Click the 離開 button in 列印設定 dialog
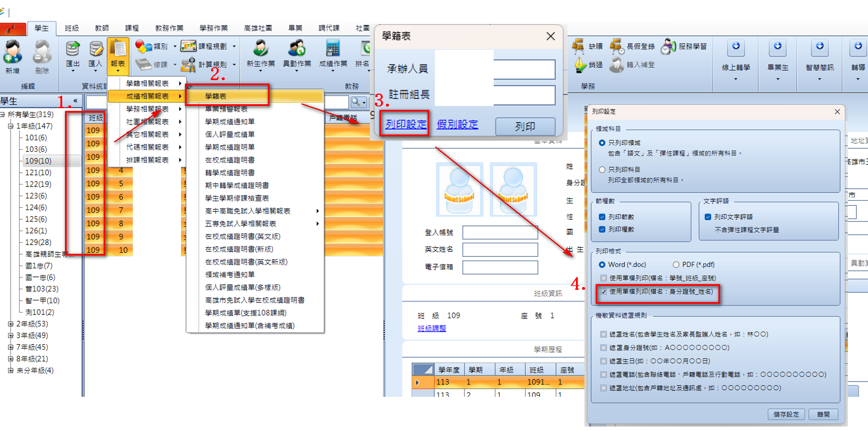Screen dimensions: 868x431 [x=823, y=414]
